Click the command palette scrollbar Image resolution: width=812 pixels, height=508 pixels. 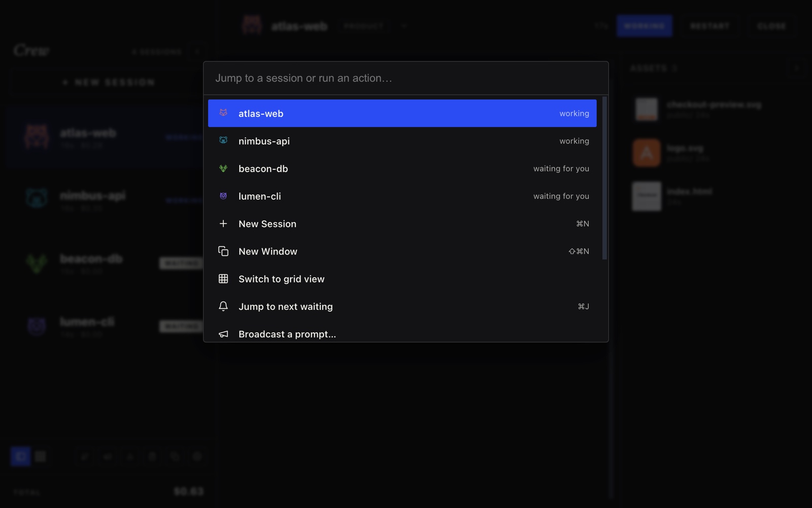pos(604,178)
